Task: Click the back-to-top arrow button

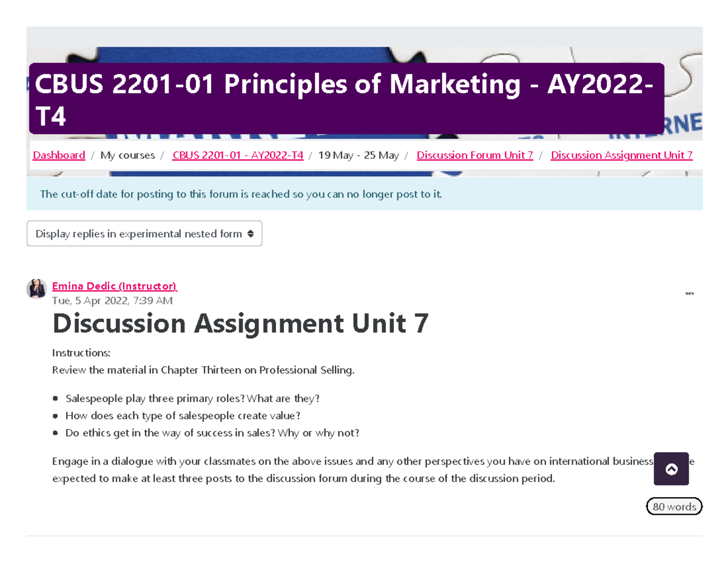Action: [x=671, y=469]
